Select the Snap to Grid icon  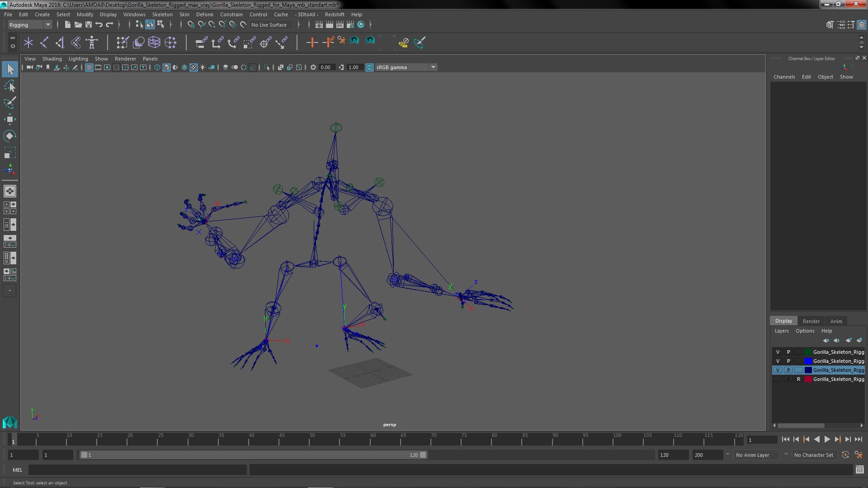(x=191, y=24)
